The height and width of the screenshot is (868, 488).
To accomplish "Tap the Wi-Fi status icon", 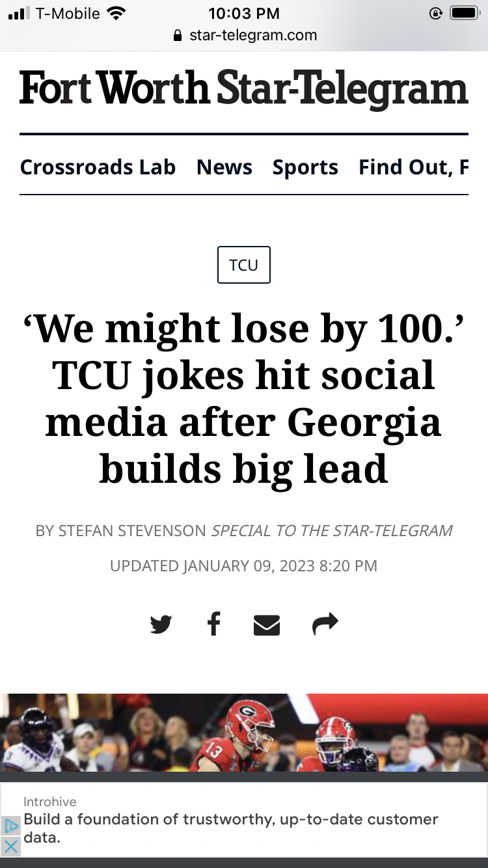I will click(116, 13).
